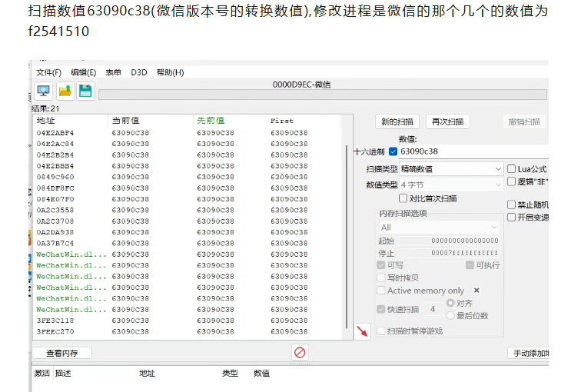Enable the Lua公式 checkbox
Image resolution: width=571 pixels, height=392 pixels.
(x=511, y=168)
